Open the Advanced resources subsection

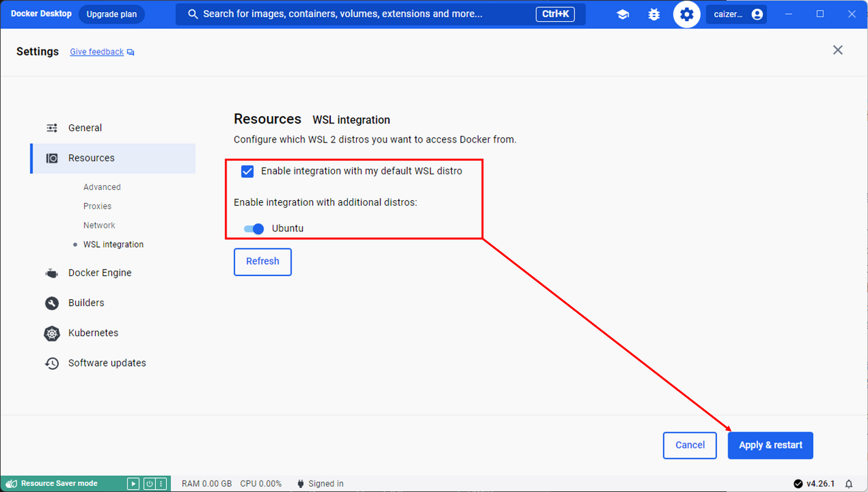[102, 187]
